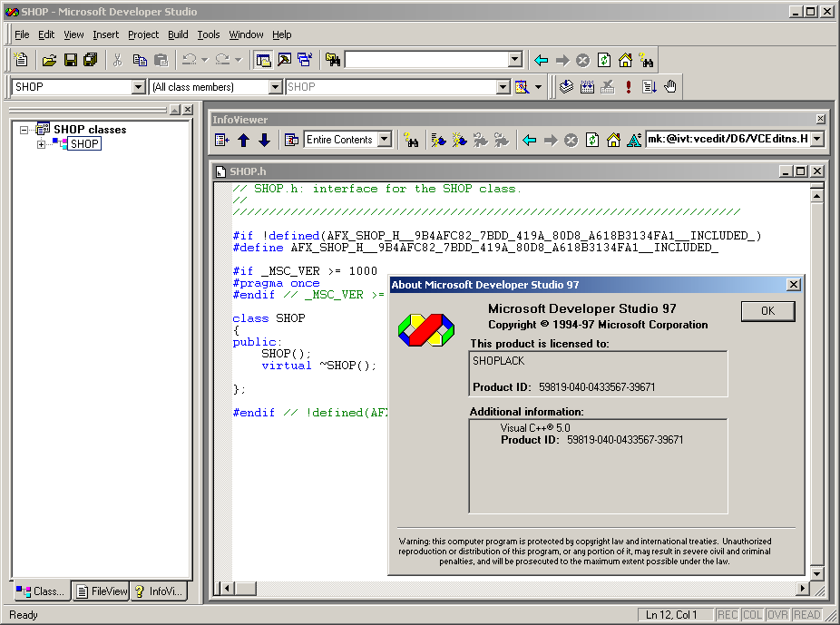Click OK in the About dialog
Viewport: 840px width, 625px height.
tap(767, 310)
